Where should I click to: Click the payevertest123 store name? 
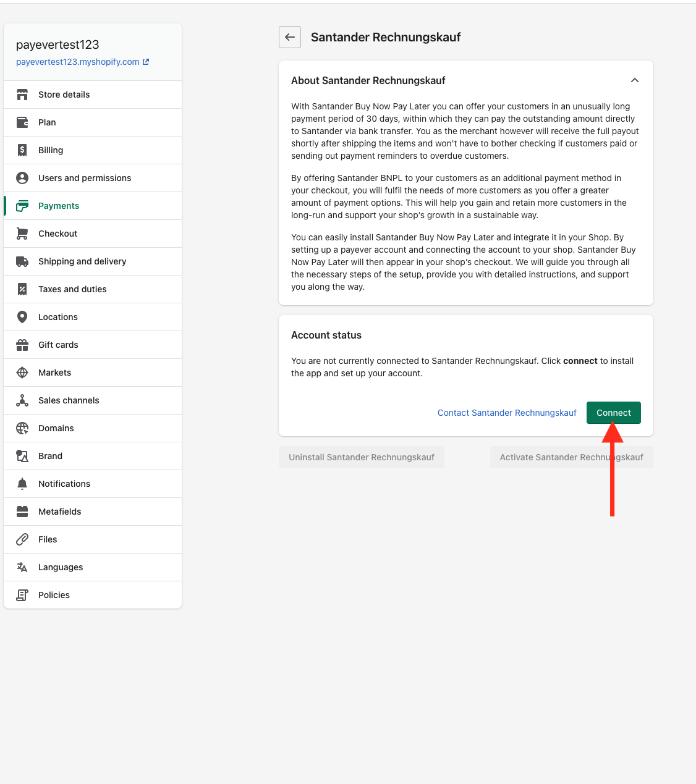pyautogui.click(x=57, y=44)
